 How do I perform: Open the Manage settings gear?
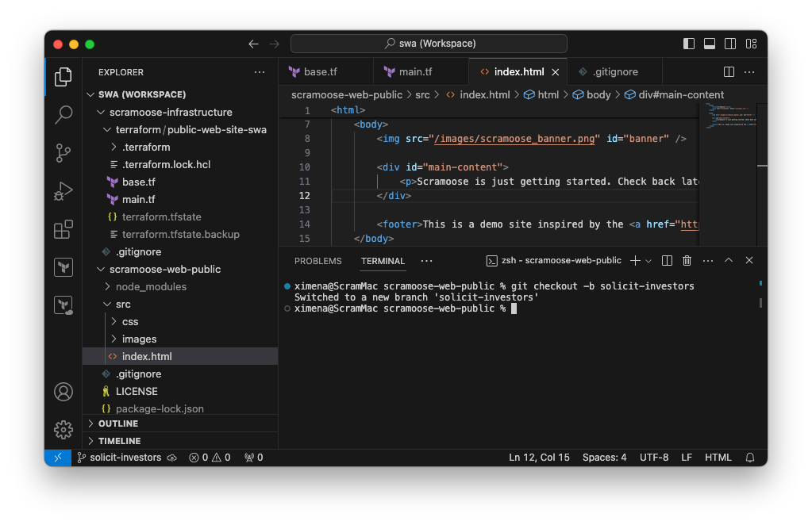63,430
